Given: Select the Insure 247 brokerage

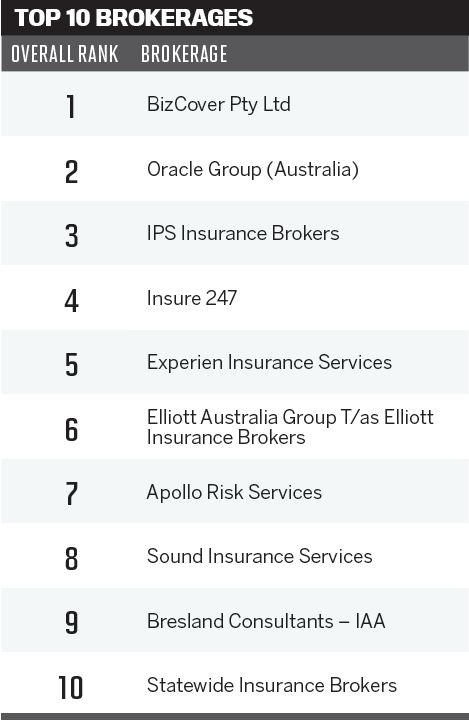Looking at the screenshot, I should 192,298.
